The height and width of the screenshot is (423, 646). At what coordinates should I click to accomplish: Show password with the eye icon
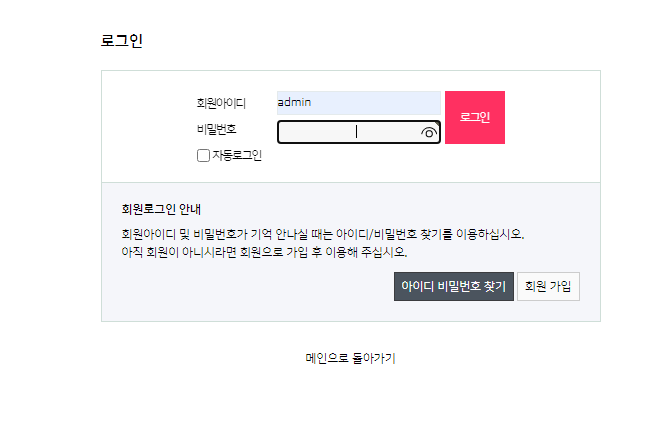(429, 133)
